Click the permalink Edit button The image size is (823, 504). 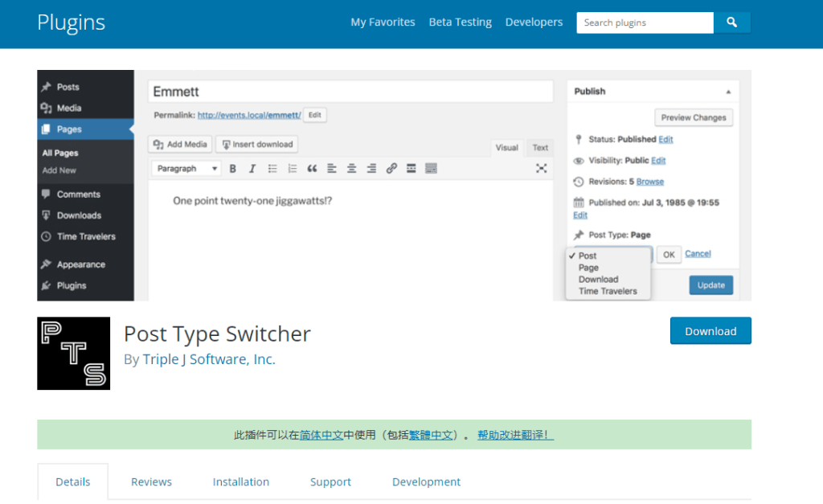(315, 115)
